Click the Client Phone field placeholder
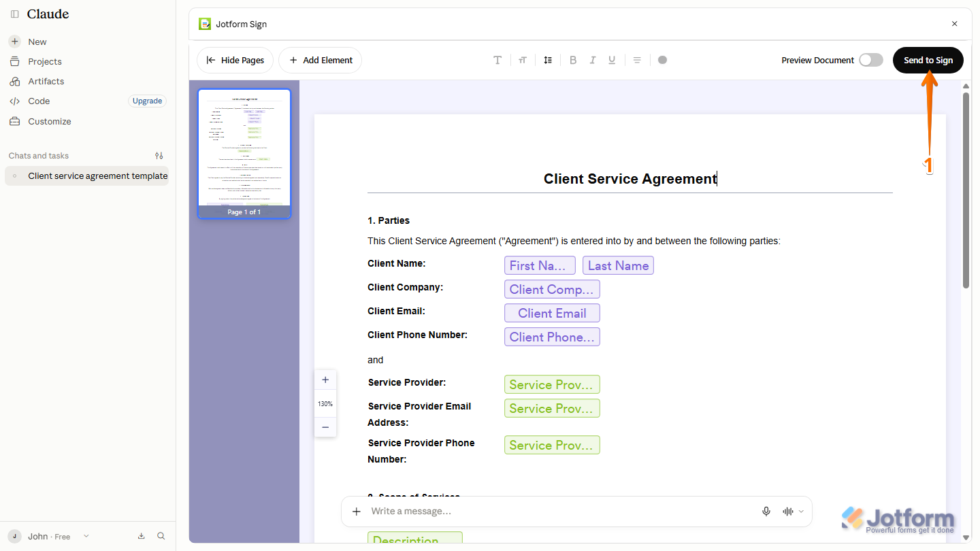Screen dimensions: 980x551 tap(552, 337)
